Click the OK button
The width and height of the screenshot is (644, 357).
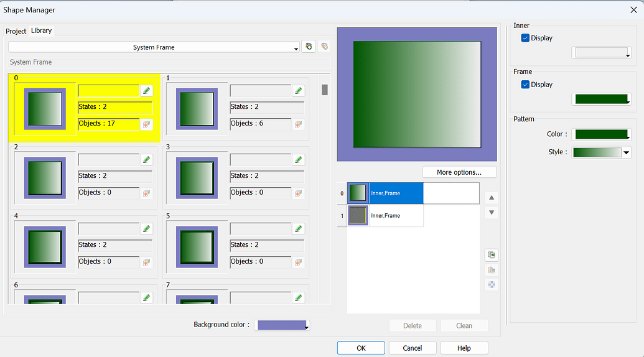pos(361,348)
